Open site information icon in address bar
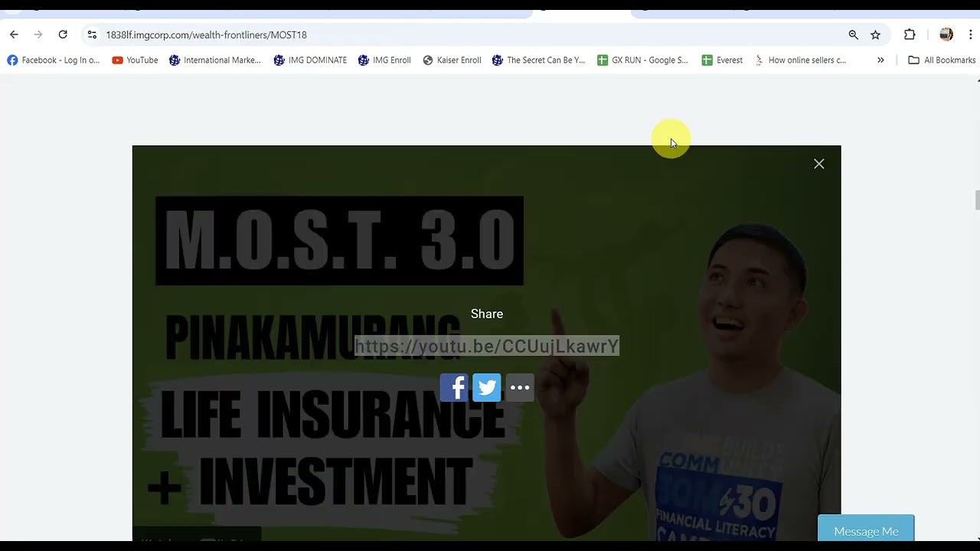 (92, 34)
